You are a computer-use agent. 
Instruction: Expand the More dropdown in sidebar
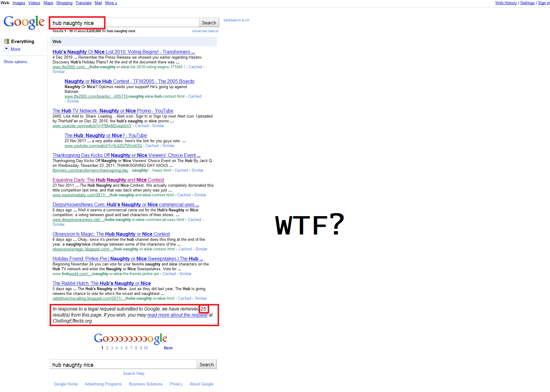point(6,49)
